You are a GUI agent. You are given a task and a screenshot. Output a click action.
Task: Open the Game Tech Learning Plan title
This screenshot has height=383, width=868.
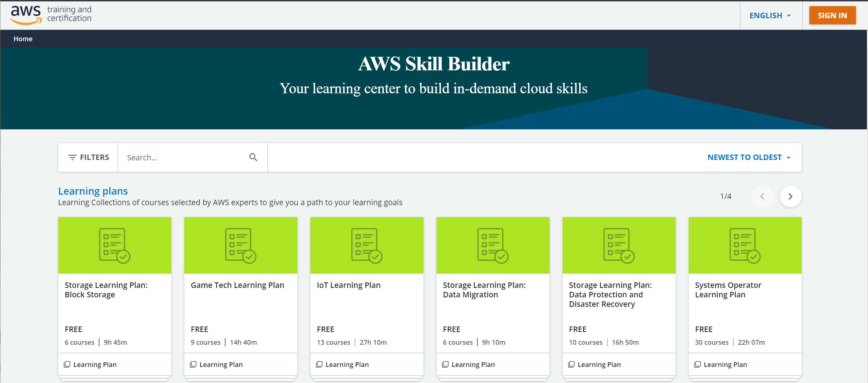(237, 285)
